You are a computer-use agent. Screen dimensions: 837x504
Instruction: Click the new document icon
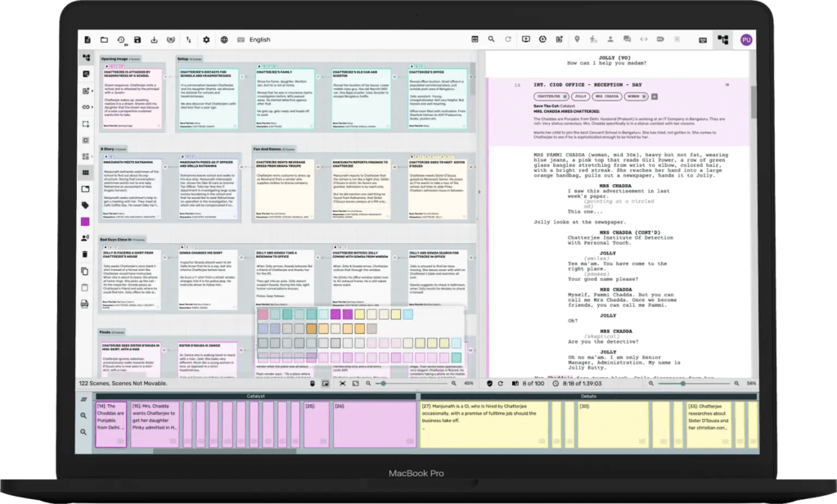(87, 39)
